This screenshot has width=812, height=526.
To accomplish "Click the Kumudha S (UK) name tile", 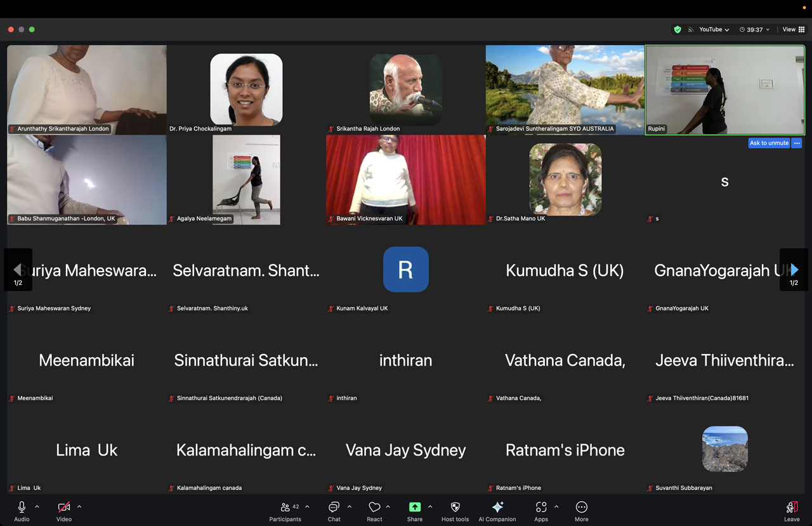I will tap(565, 270).
